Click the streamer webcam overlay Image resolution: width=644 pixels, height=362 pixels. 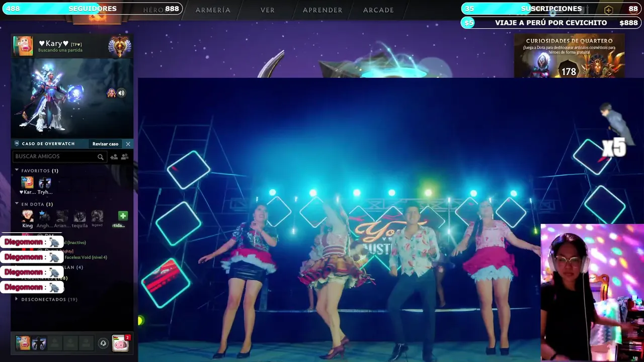pyautogui.click(x=592, y=293)
